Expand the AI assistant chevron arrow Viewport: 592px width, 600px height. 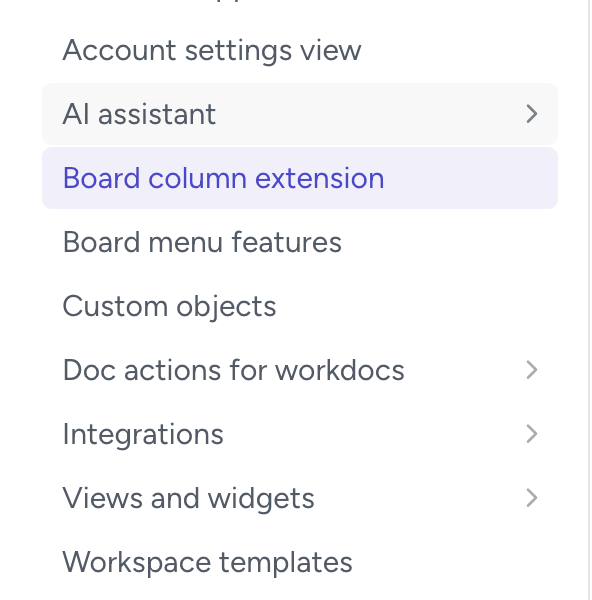point(532,114)
